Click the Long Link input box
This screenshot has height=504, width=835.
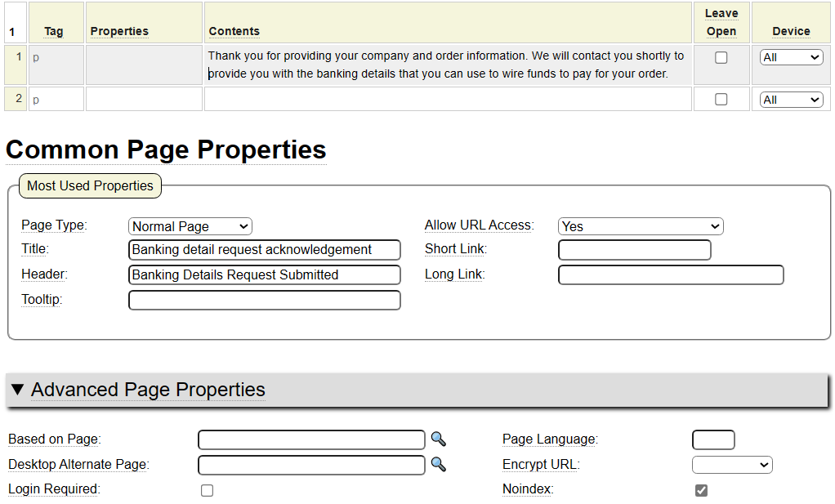coord(671,274)
